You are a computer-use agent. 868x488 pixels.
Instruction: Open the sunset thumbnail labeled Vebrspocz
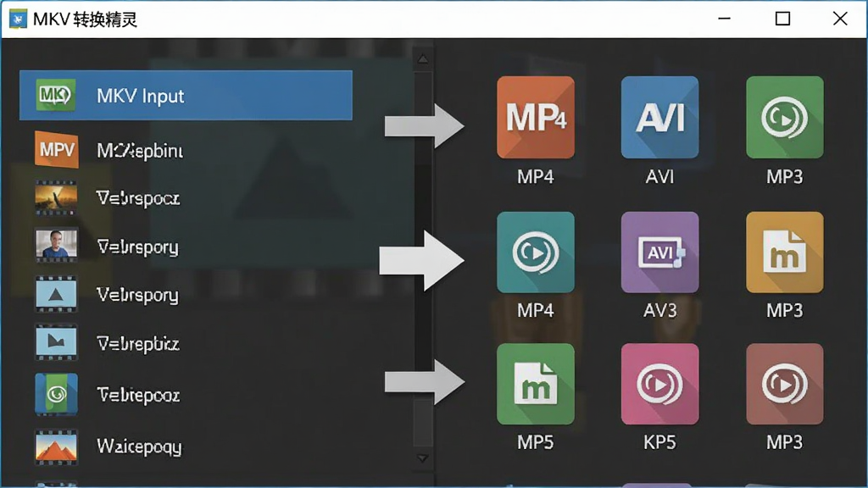(56, 197)
